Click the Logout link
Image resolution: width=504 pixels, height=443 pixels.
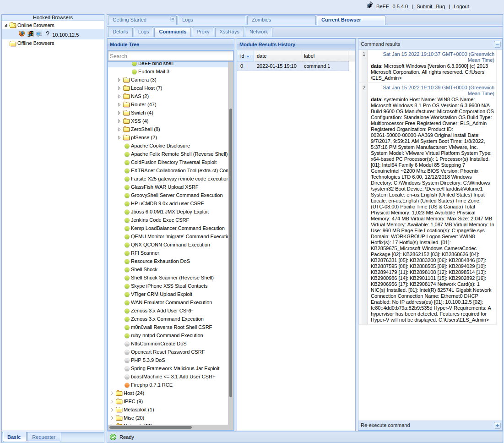[x=461, y=6]
